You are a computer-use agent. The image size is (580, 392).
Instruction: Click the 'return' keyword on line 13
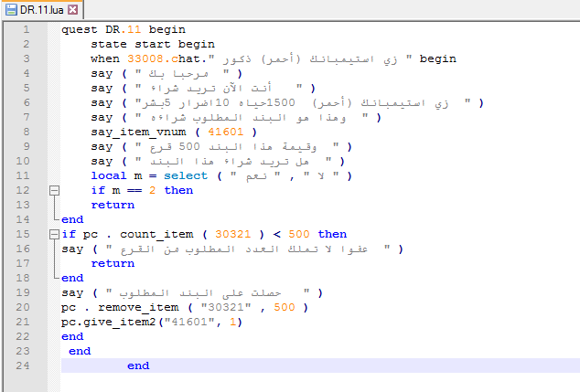tap(113, 205)
